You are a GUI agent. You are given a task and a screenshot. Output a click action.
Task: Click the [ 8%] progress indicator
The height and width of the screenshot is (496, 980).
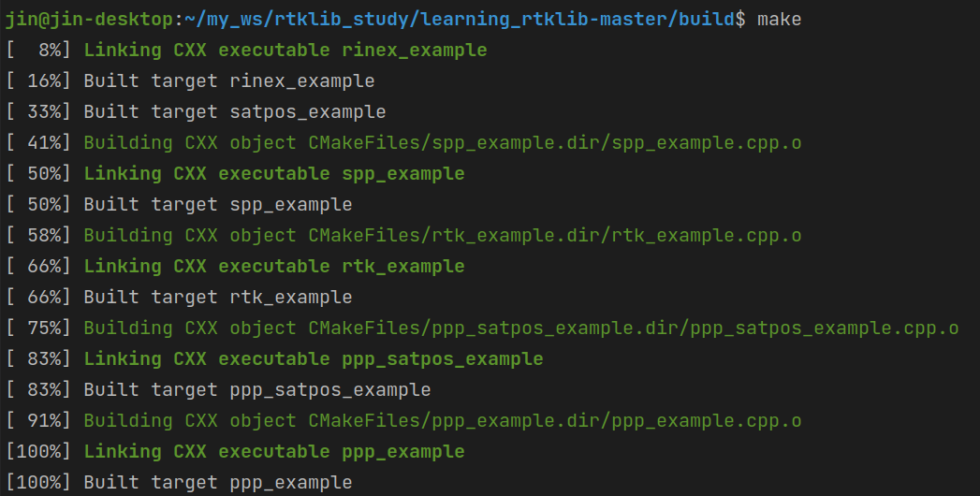tap(38, 50)
